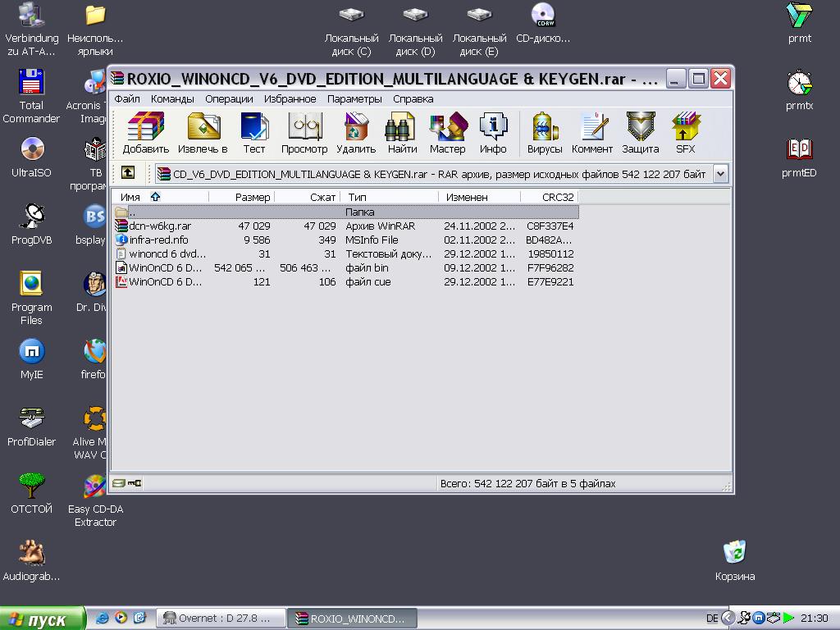The width and height of the screenshot is (840, 630).
Task: Scan archive with Вирусы tool
Action: [545, 133]
